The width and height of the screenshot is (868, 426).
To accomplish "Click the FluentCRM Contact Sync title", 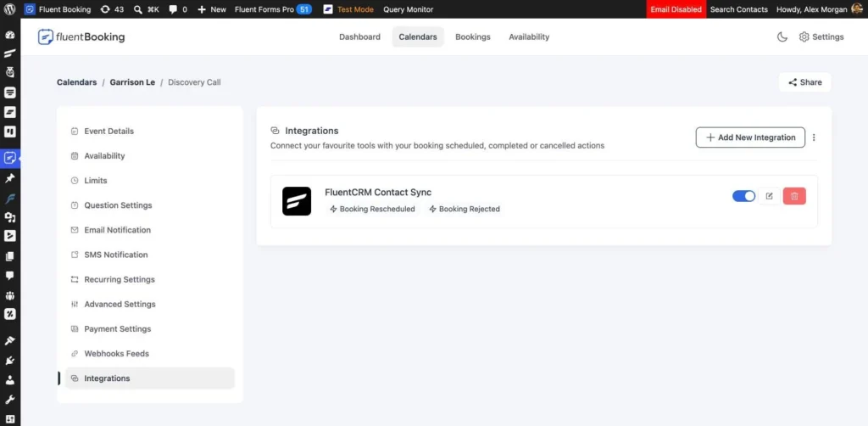I will [378, 193].
